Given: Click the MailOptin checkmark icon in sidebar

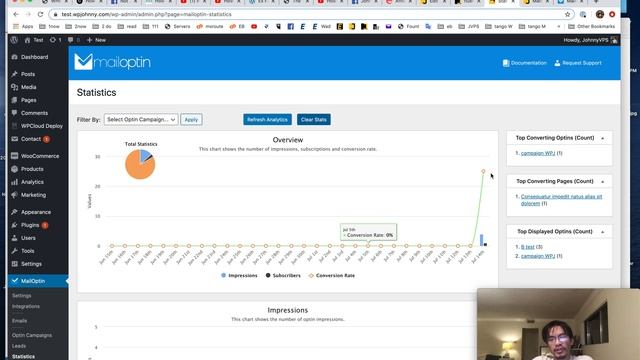Looking at the screenshot, I should tap(15, 281).
